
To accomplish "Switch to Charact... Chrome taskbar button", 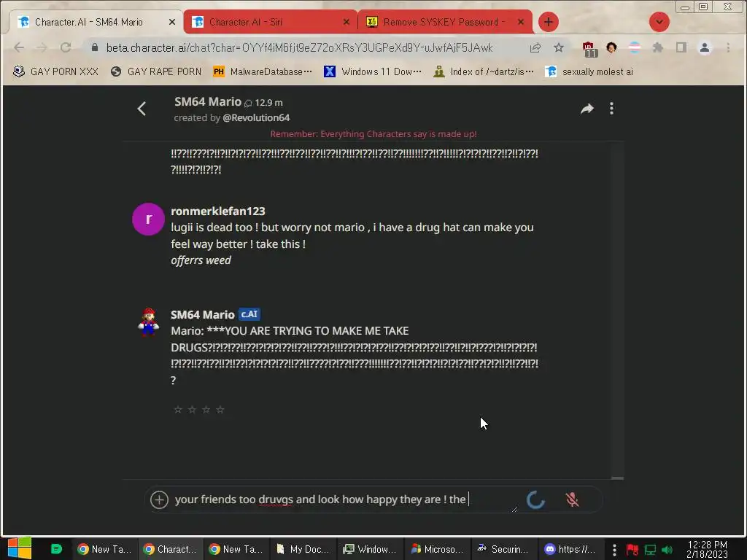I will click(x=170, y=549).
